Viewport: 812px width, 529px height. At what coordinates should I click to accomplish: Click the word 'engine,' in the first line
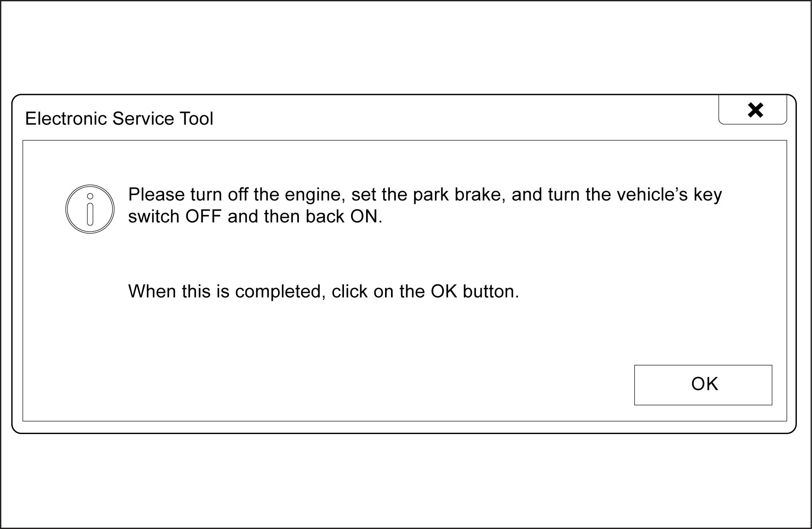click(x=315, y=195)
